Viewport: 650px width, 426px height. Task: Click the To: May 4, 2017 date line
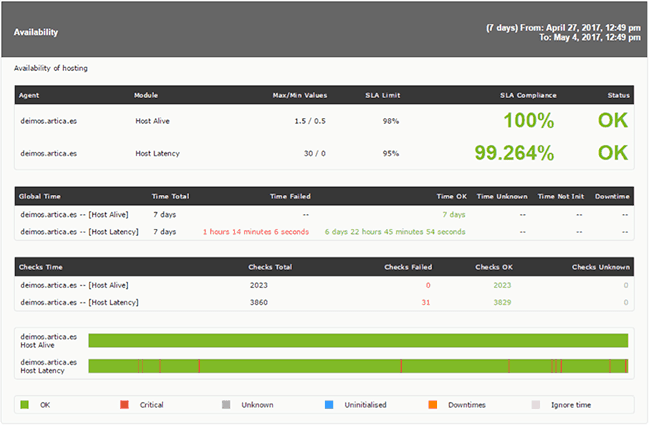pyautogui.click(x=590, y=37)
